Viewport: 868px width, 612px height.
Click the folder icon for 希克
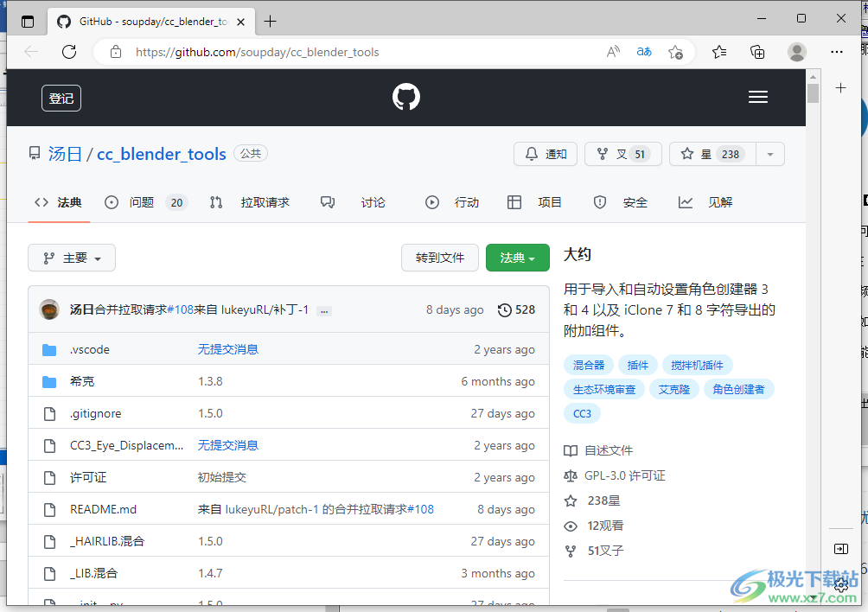pos(49,382)
